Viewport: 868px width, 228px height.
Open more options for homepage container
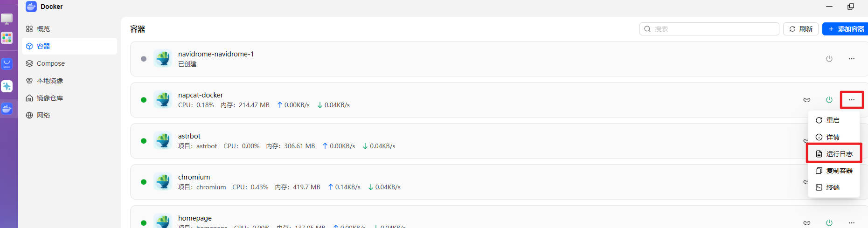[851, 223]
